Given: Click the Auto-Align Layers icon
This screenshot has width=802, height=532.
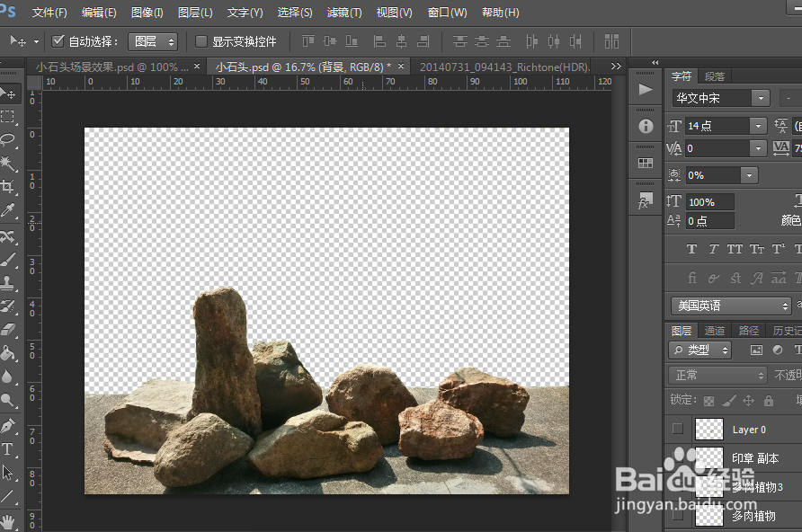Looking at the screenshot, I should (x=611, y=40).
